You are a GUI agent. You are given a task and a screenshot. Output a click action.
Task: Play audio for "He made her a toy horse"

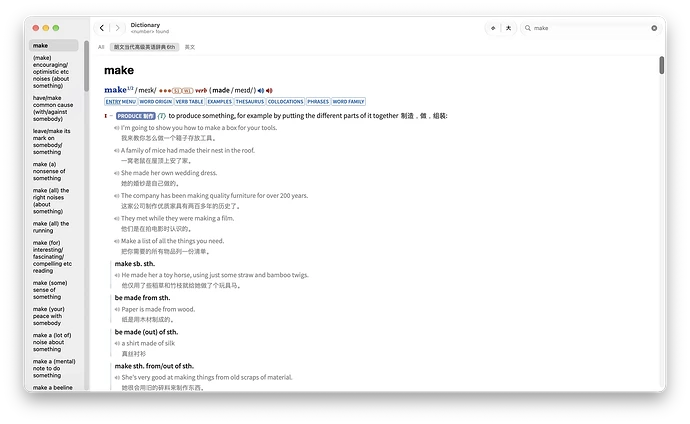pos(117,275)
